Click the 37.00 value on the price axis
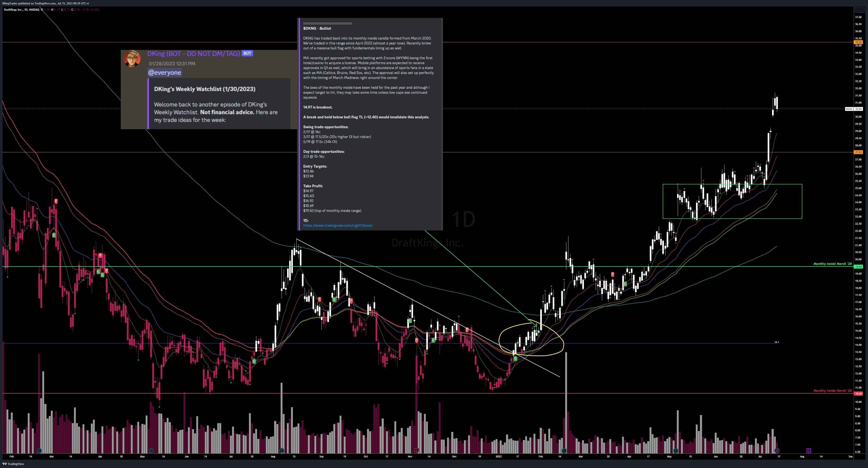The image size is (868, 468). pos(858,17)
